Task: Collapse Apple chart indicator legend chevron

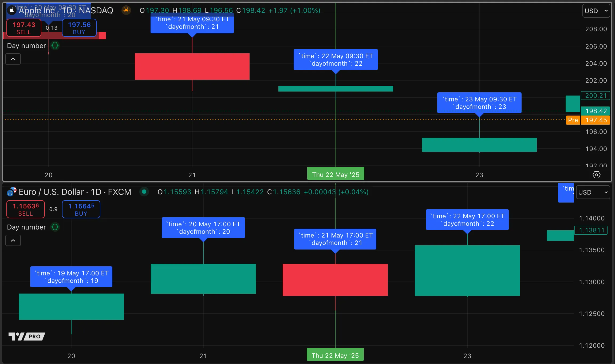Action: [x=13, y=59]
